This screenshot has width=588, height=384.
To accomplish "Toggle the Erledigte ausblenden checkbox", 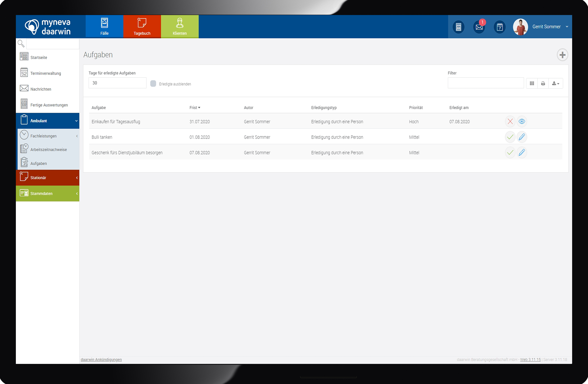I will (153, 84).
